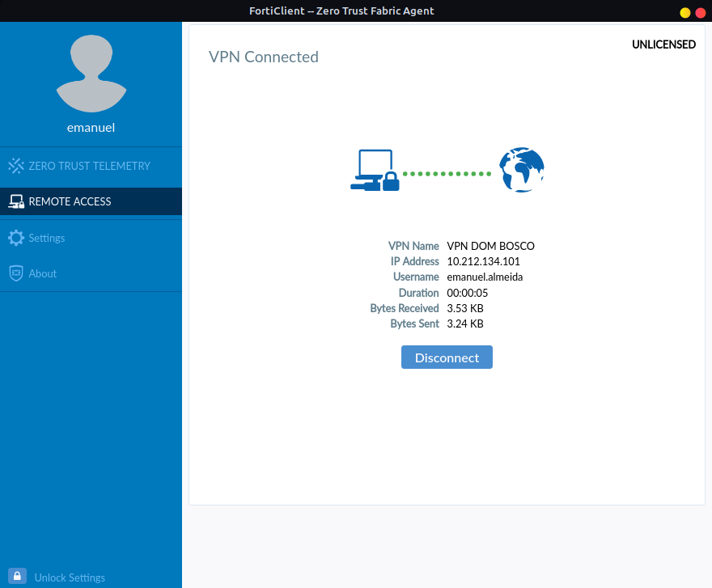
Task: Click the emanuel username label
Action: tap(91, 128)
